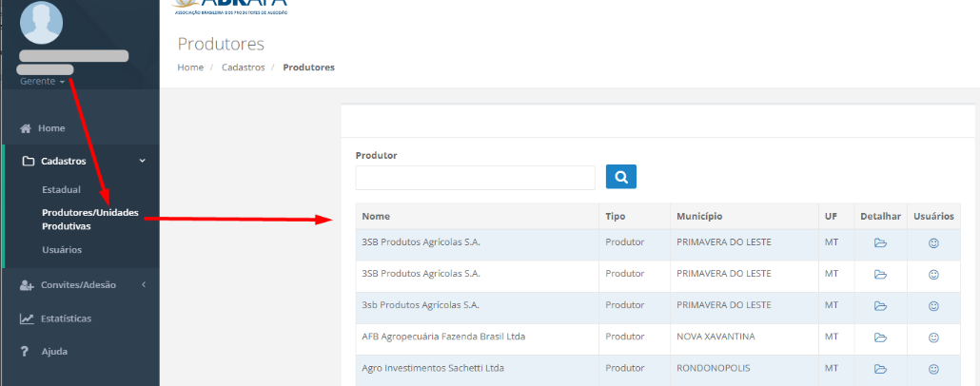Screen dimensions: 980x386
Task: Open Detalhar folder for AFB Agropecuária row
Action: 880,338
